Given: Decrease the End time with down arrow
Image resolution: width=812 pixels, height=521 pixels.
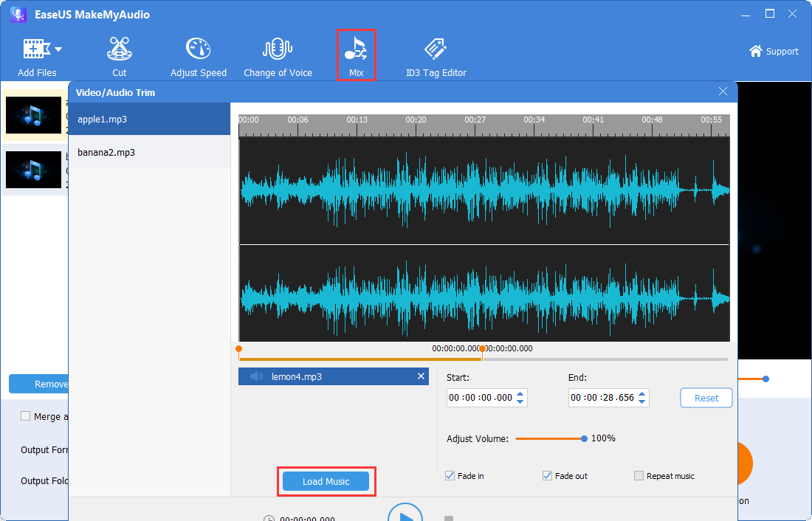Looking at the screenshot, I should pos(642,402).
